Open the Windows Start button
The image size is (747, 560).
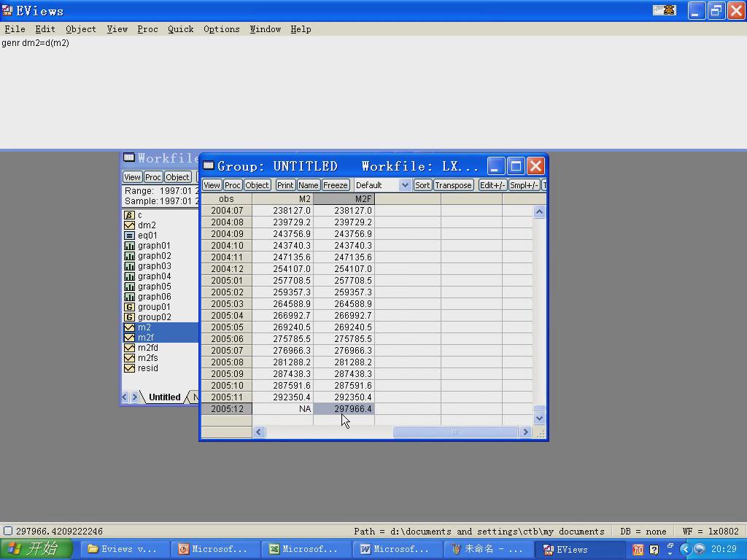tap(36, 549)
